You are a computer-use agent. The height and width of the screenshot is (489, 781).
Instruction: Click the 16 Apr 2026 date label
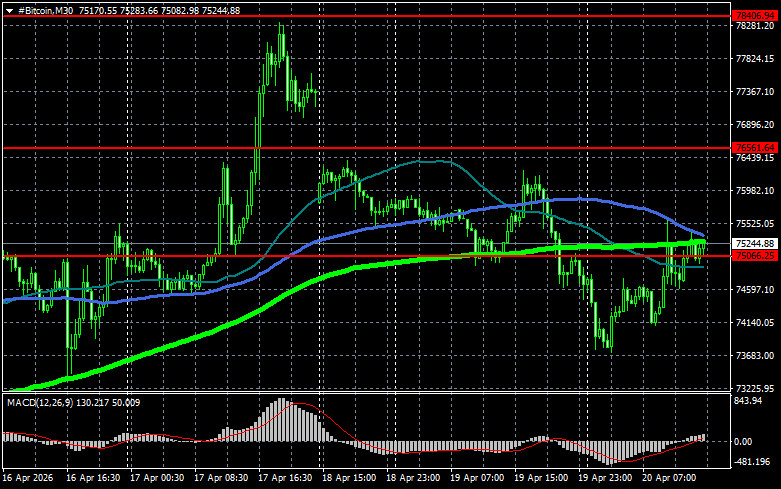coord(28,478)
